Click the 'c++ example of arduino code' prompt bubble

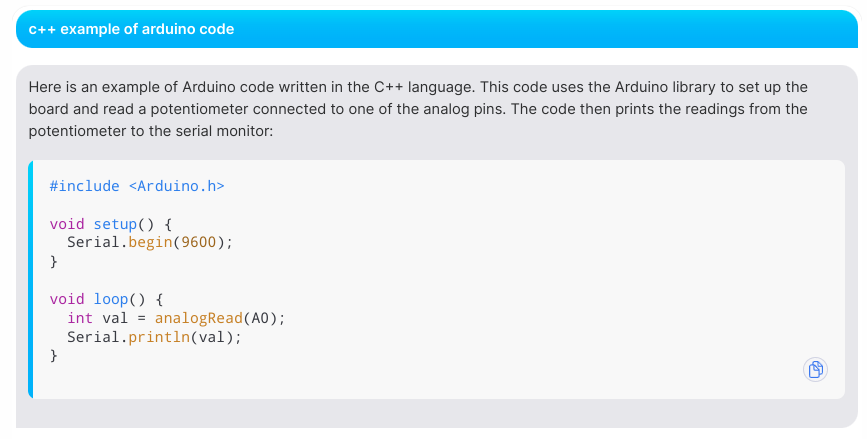tap(437, 29)
